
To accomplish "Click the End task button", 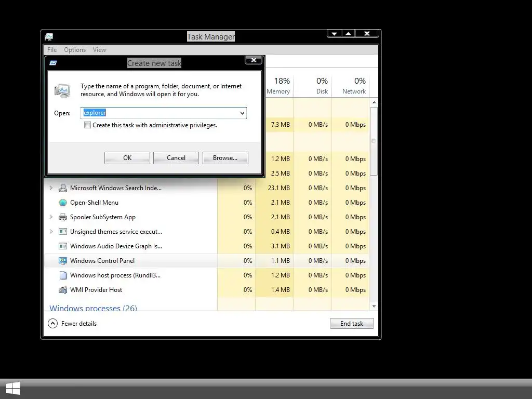I will click(x=352, y=323).
